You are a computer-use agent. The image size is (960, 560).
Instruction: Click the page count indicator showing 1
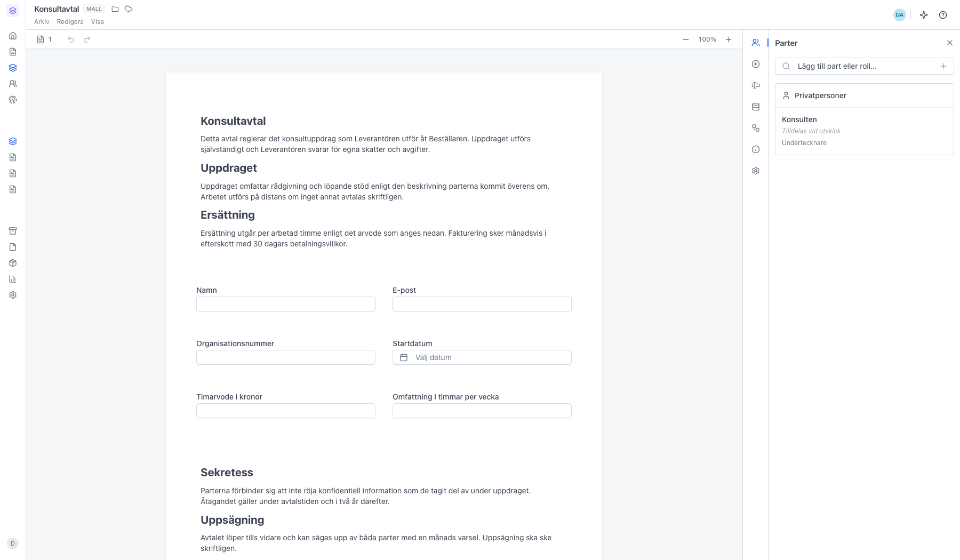point(44,39)
